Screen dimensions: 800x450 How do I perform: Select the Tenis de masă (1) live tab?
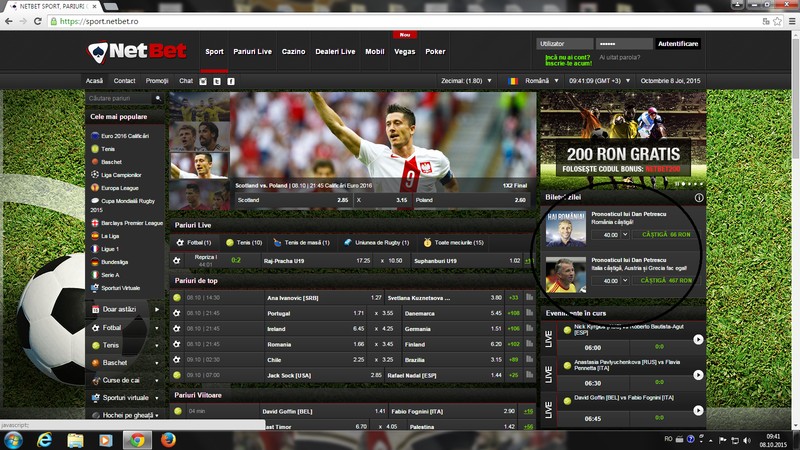(301, 243)
